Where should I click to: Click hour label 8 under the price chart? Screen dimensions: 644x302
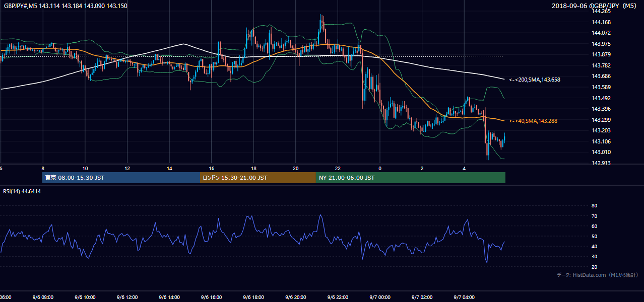coord(43,168)
